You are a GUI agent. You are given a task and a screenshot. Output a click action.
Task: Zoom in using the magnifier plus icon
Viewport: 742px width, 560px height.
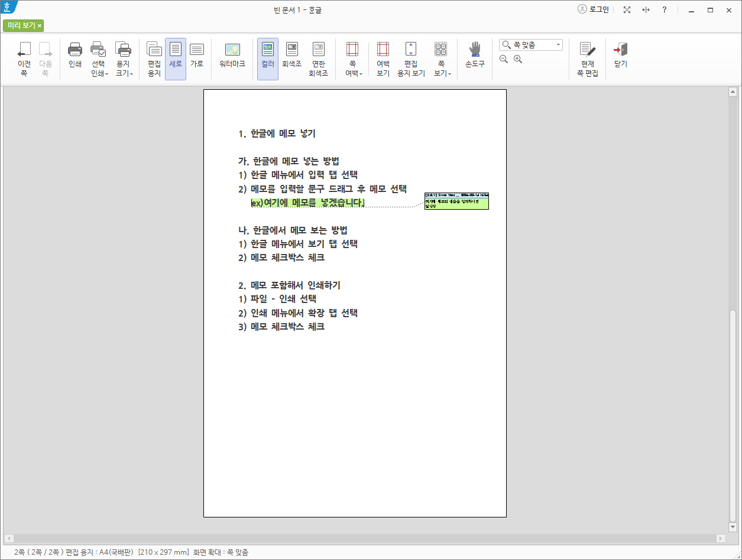click(517, 59)
